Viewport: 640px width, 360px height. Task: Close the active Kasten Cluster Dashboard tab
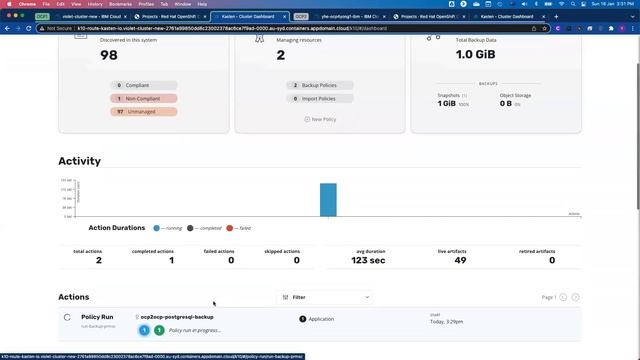point(284,17)
